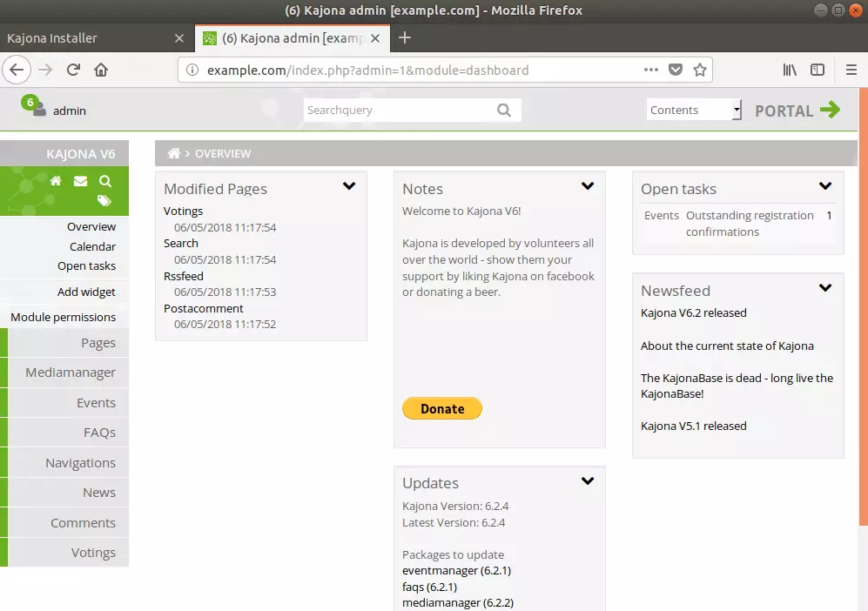The width and height of the screenshot is (868, 611).
Task: Click the PORTAL link text
Action: coord(784,111)
